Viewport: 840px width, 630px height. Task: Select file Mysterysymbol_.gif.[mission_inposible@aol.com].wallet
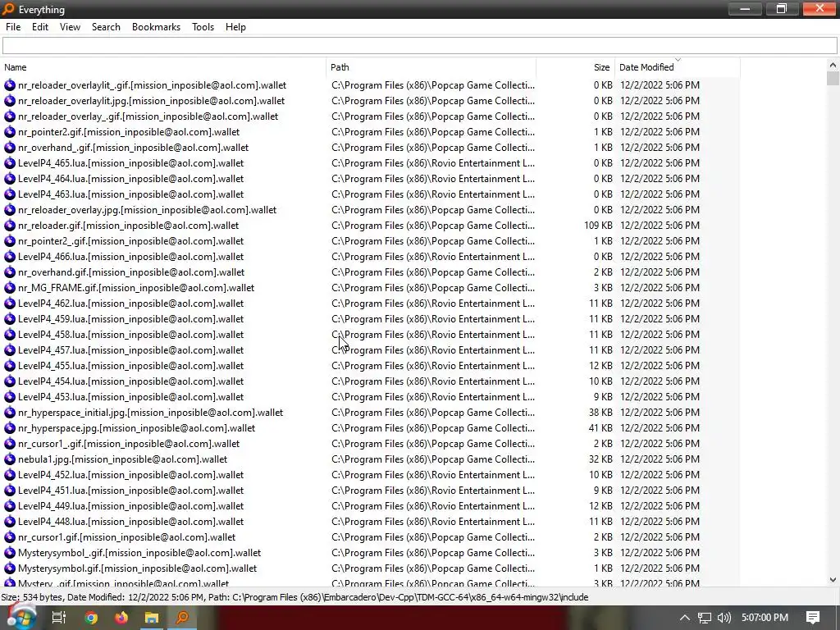(139, 553)
